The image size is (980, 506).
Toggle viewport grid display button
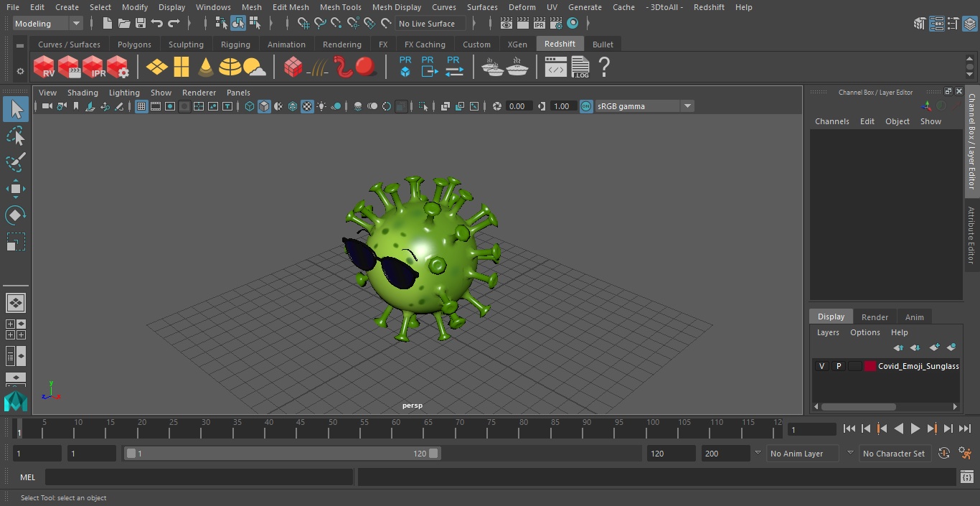point(141,106)
